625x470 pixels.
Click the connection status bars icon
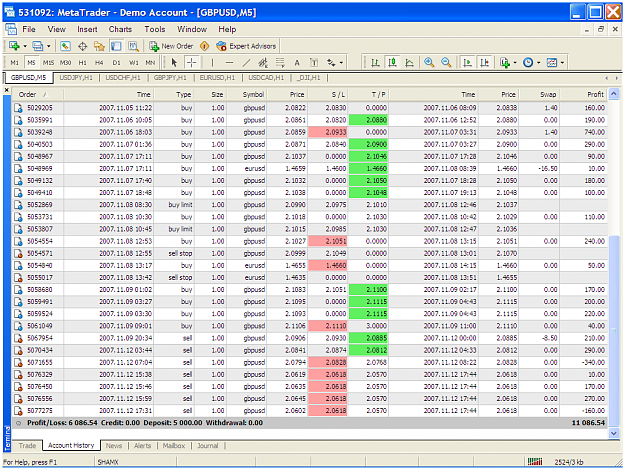tap(535, 462)
